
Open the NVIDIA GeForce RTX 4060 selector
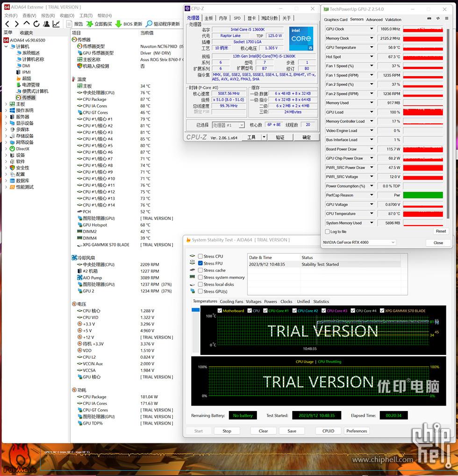point(358,242)
